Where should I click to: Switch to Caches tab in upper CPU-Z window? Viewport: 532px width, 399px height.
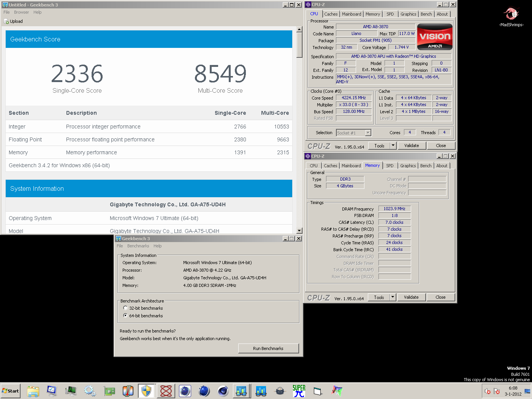click(331, 14)
